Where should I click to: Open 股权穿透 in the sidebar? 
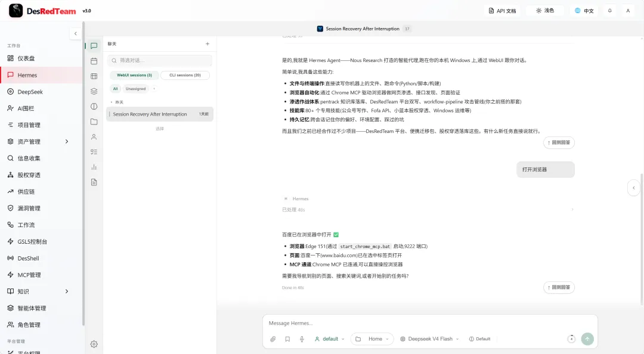point(41,175)
